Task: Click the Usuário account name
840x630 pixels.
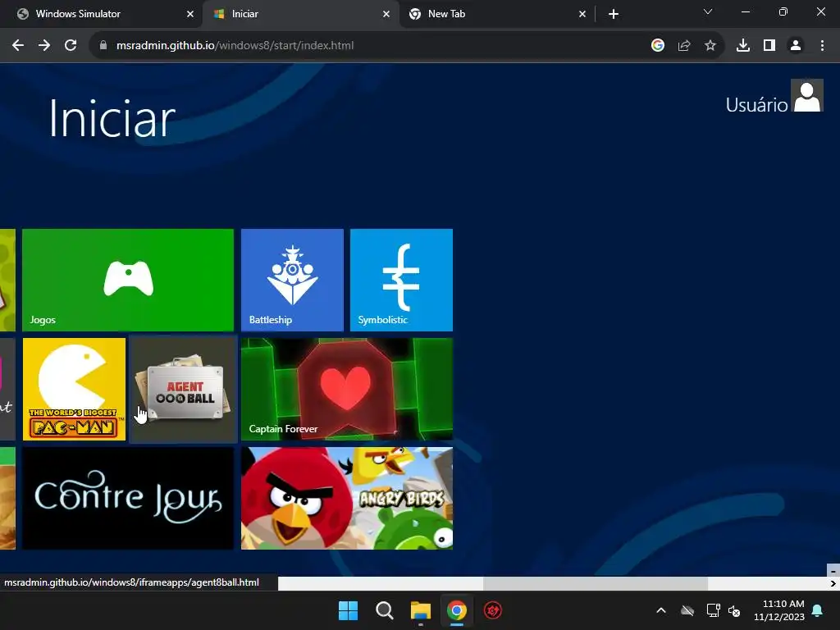Action: tap(756, 104)
